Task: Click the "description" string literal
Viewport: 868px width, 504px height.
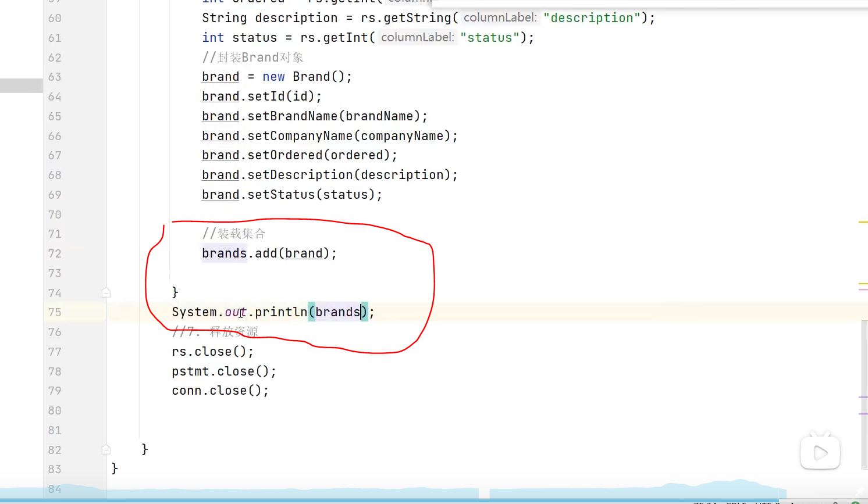Action: click(x=592, y=18)
